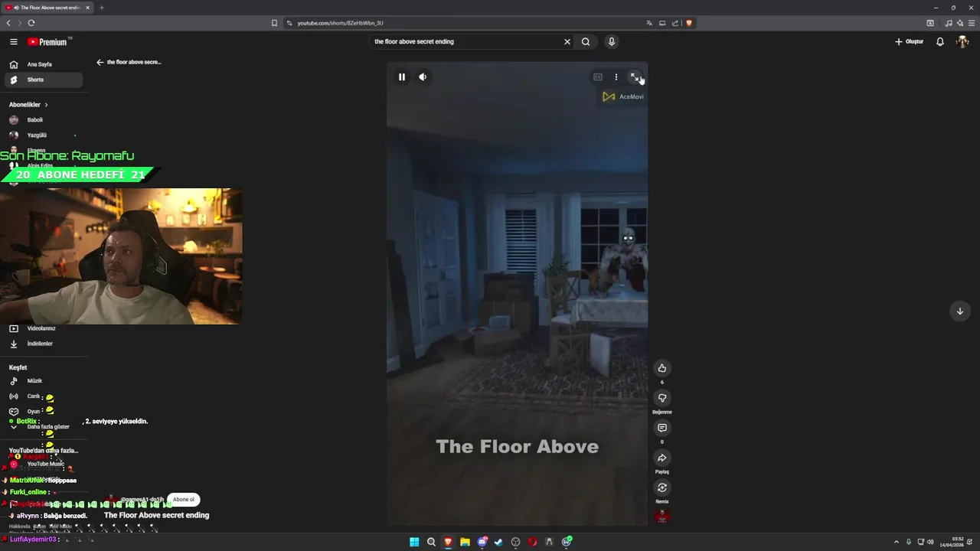980x551 pixels.
Task: Click the address bar URL
Action: 340,23
